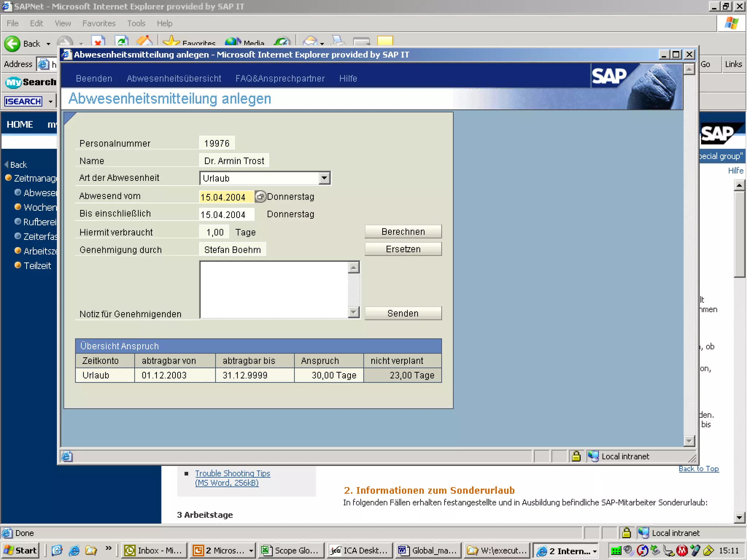This screenshot has width=747, height=560.
Task: Click the Windows flag throbber icon
Action: tap(732, 23)
